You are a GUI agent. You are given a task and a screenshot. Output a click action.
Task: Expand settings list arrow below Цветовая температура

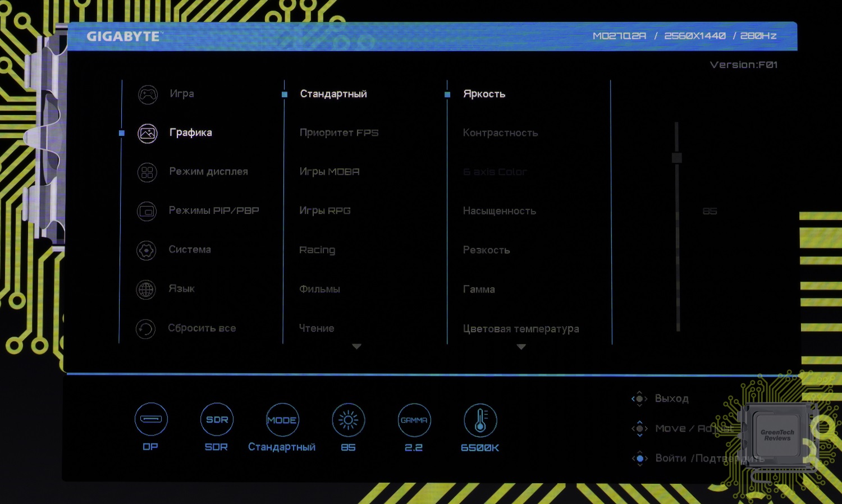[521, 347]
